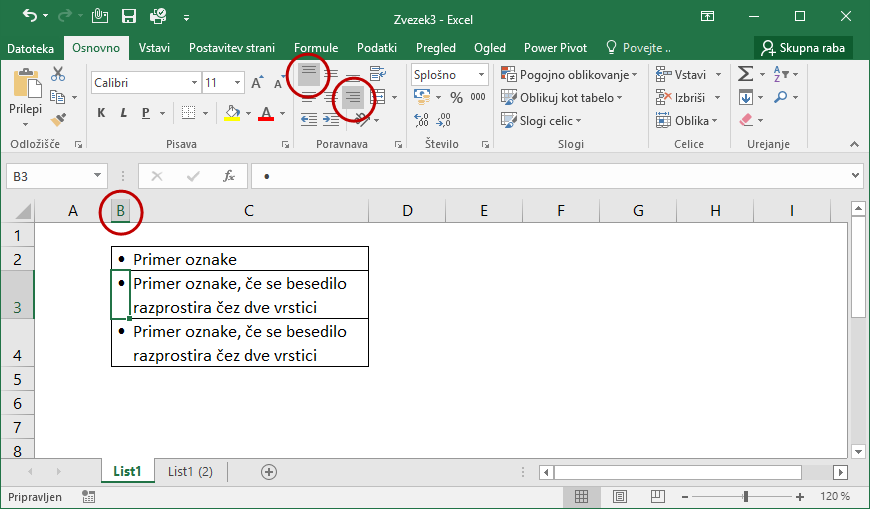The height and width of the screenshot is (509, 870).
Task: Expand the formula bar chevron
Action: (855, 176)
